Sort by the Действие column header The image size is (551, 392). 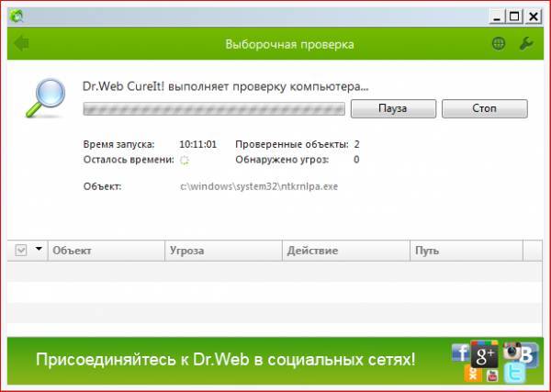[x=346, y=251]
